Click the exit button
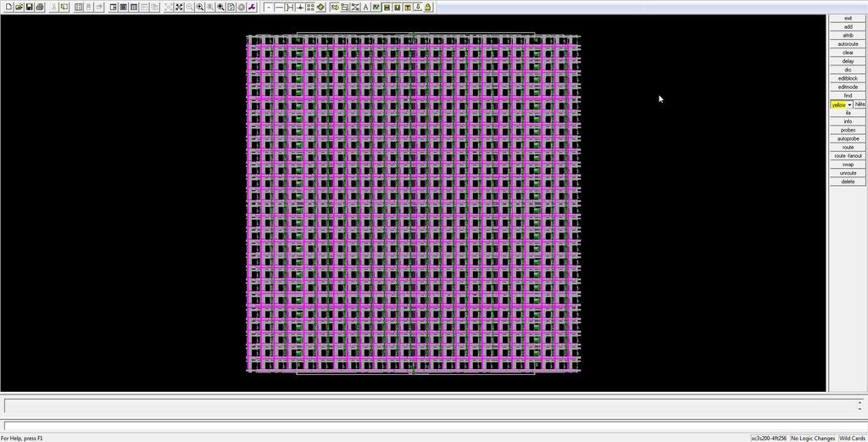This screenshot has width=868, height=442. (848, 19)
